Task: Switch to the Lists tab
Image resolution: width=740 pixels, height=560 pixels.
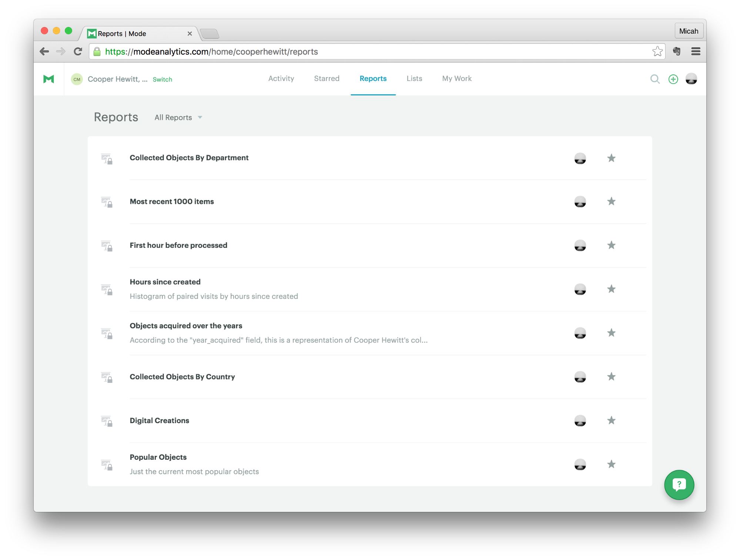Action: [414, 78]
